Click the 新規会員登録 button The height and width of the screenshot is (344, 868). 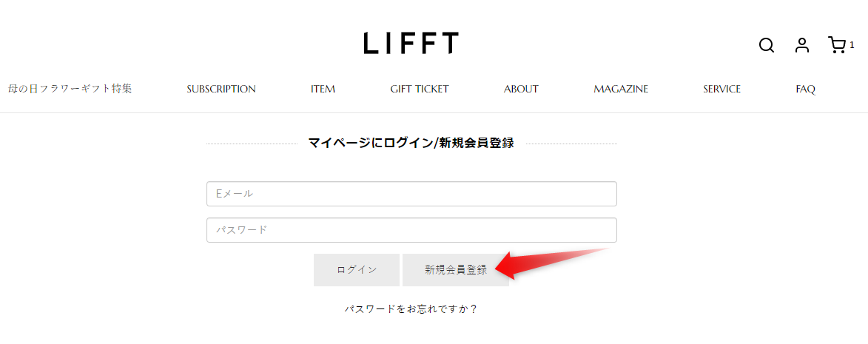tap(456, 270)
